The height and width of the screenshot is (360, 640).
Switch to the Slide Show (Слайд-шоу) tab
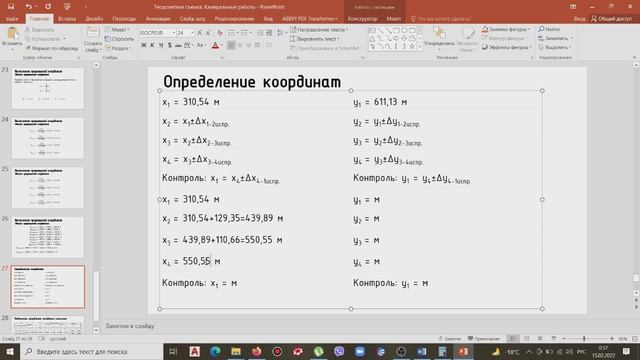coord(193,19)
